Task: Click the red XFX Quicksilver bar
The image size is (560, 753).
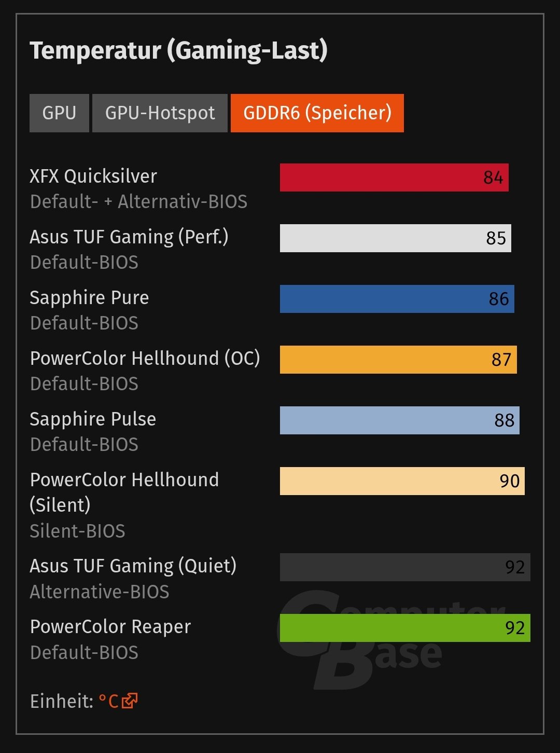Action: (x=394, y=177)
